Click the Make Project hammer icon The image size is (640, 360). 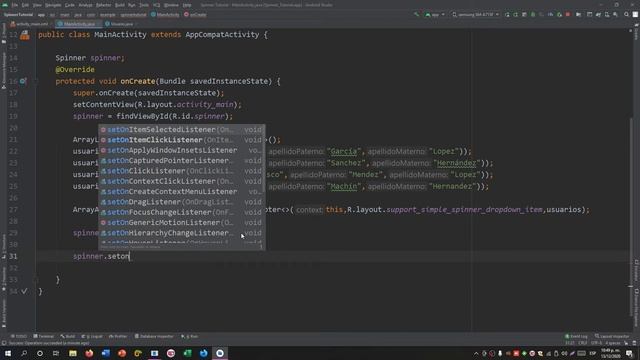coord(416,15)
